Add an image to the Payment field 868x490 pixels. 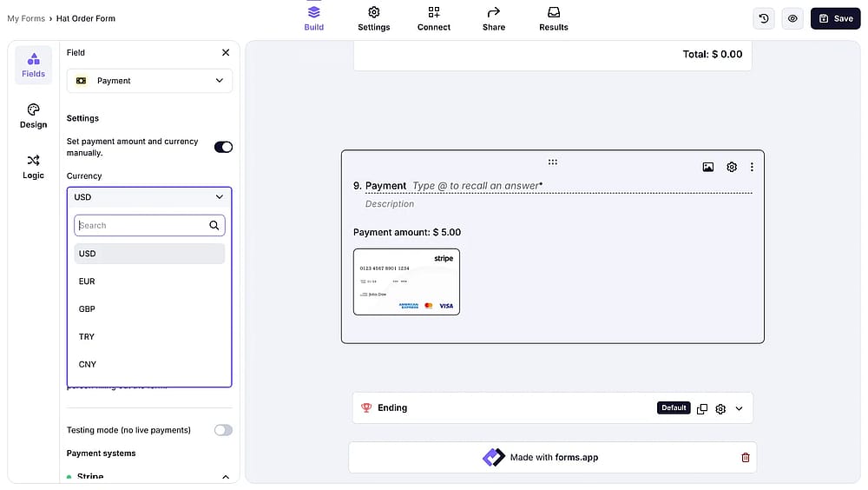pos(707,167)
